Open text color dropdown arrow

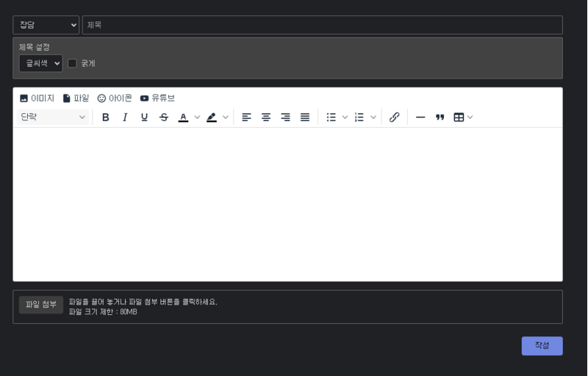click(197, 117)
